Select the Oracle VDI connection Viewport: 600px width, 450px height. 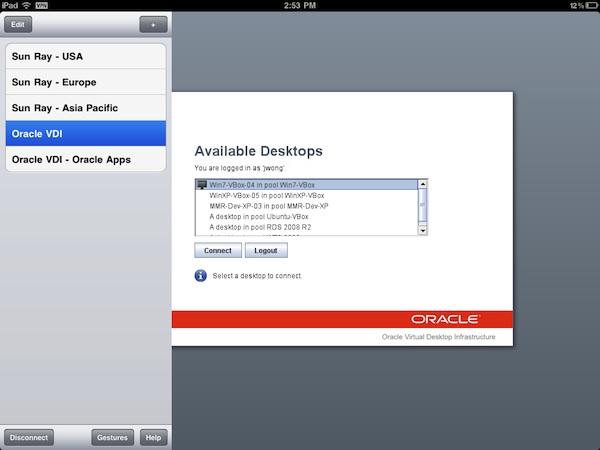86,134
